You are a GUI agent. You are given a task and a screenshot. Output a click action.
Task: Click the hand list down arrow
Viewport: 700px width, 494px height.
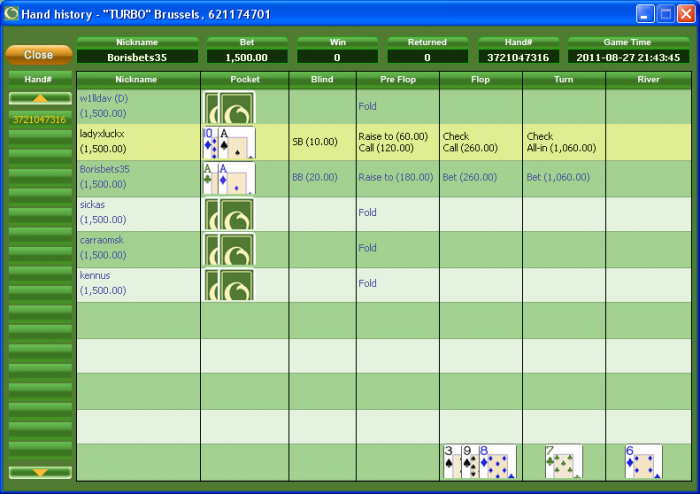click(x=40, y=473)
